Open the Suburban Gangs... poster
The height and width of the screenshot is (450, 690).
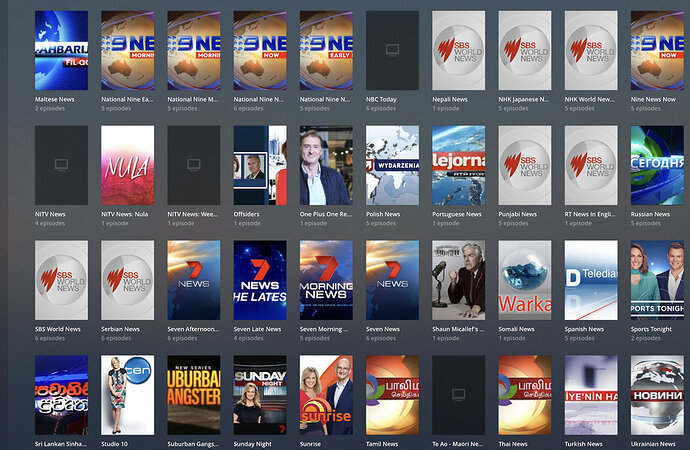coord(194,395)
